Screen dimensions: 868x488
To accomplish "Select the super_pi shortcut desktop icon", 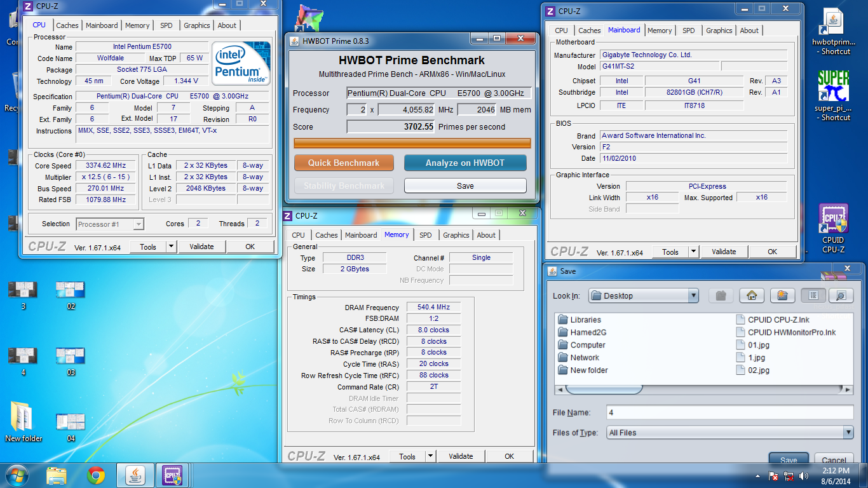I will (833, 95).
